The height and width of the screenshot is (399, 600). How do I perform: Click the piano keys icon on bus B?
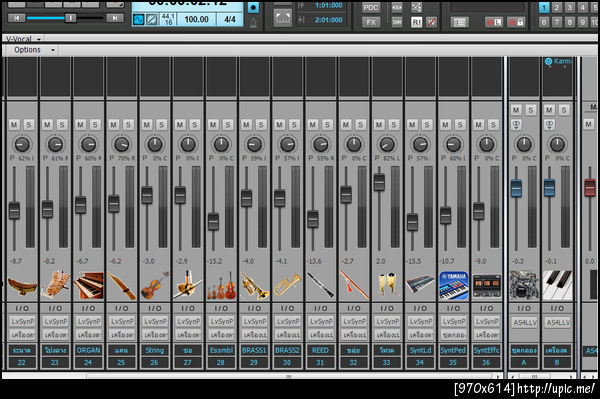558,285
